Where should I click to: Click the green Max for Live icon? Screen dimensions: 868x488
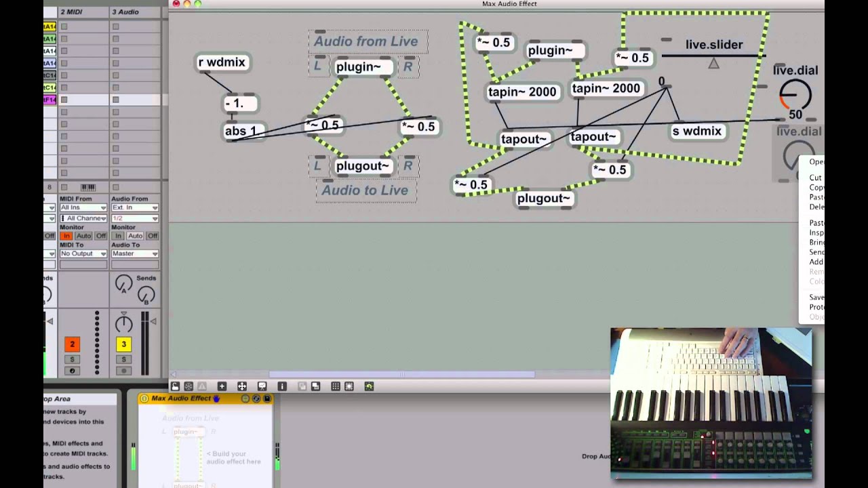click(369, 386)
